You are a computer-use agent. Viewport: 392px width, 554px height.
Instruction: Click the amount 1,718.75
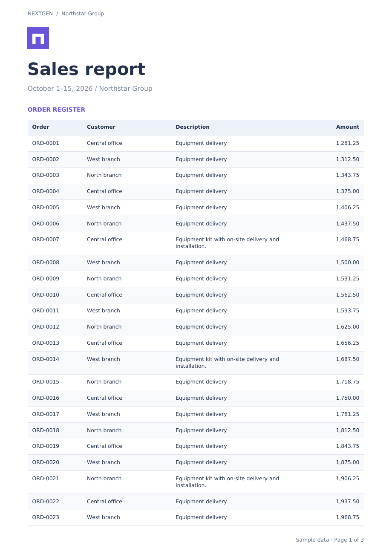[x=348, y=382]
